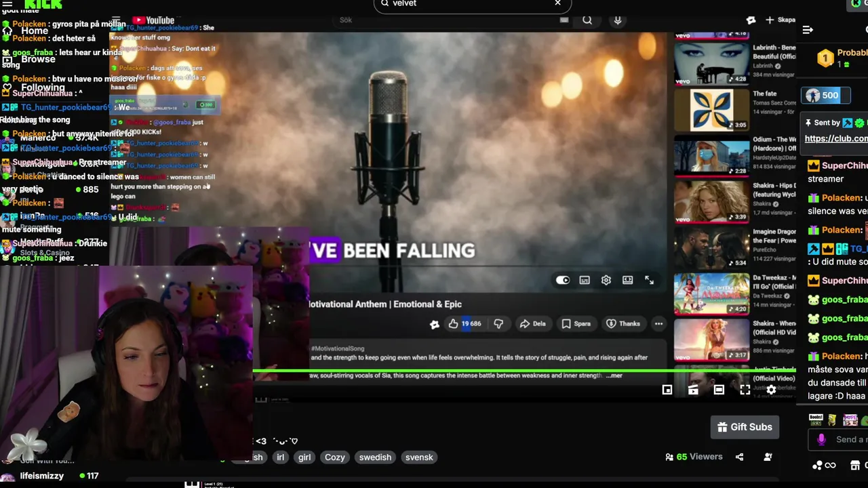Viewport: 868px width, 488px height.
Task: Click the 'Cozy' stream tag
Action: coord(334,457)
